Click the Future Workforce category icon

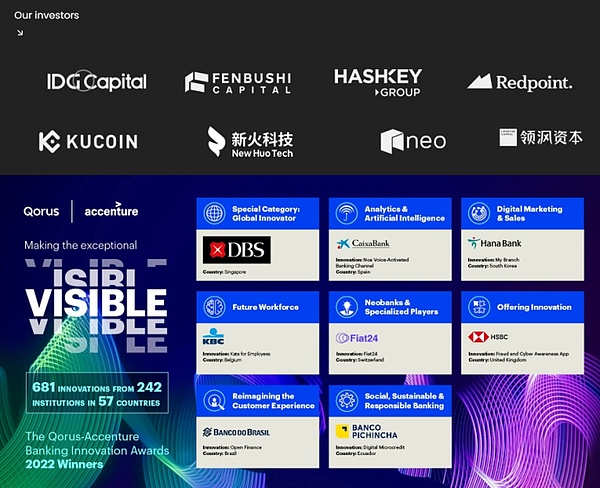[215, 307]
